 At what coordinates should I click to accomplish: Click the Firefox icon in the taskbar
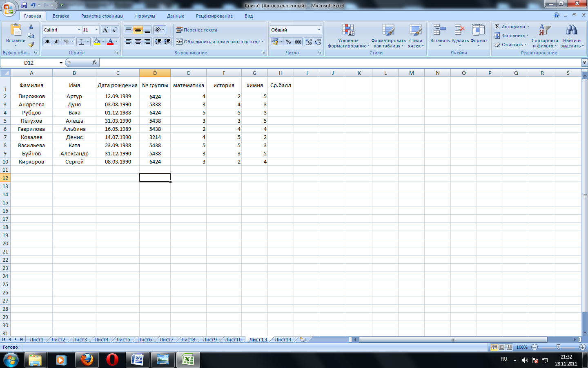tap(87, 360)
